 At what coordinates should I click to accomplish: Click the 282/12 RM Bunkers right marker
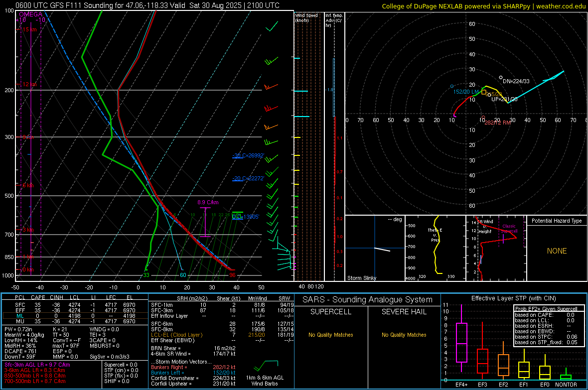click(x=498, y=122)
